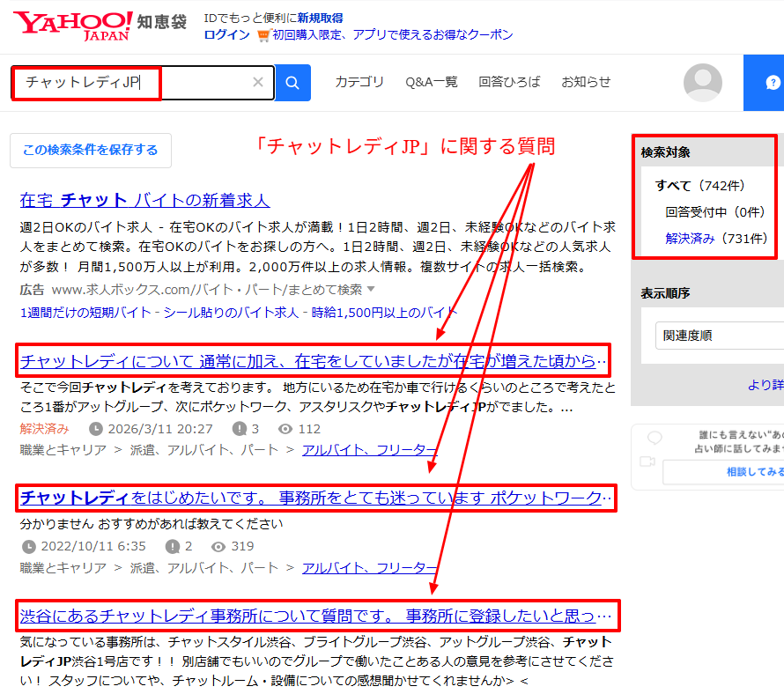
Task: Open the user avatar profile icon
Action: [702, 83]
